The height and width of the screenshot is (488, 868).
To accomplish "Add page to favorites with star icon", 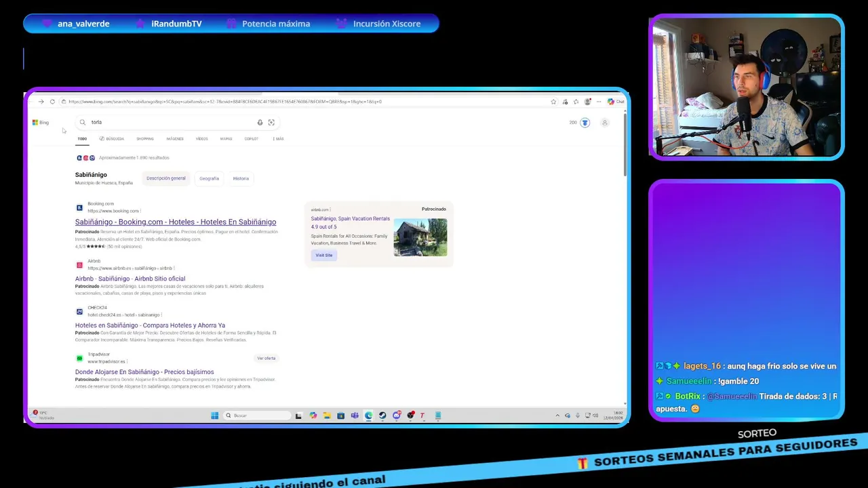I will [x=553, y=102].
